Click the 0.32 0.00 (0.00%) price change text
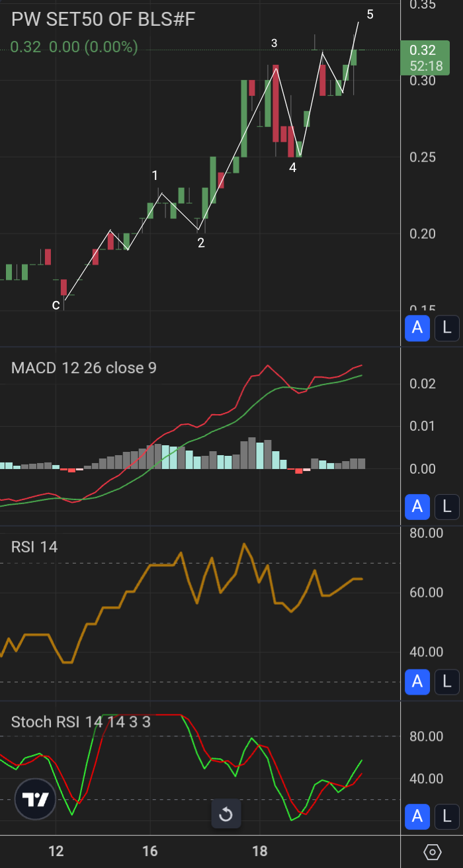This screenshot has height=868, width=463. pos(74,47)
